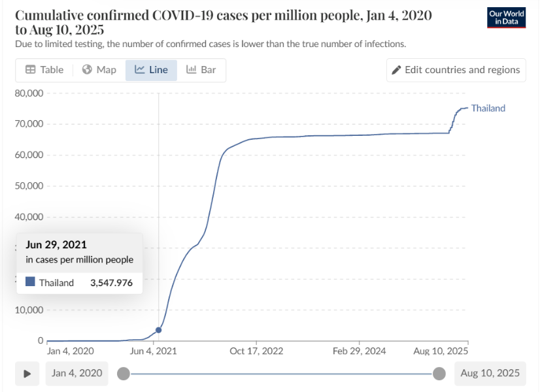The width and height of the screenshot is (540, 392).
Task: Click the left timeline slider handle
Action: pos(123,374)
